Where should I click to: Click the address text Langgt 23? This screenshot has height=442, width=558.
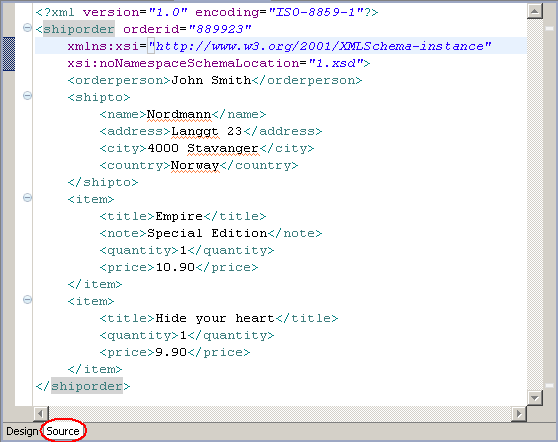[x=206, y=132]
